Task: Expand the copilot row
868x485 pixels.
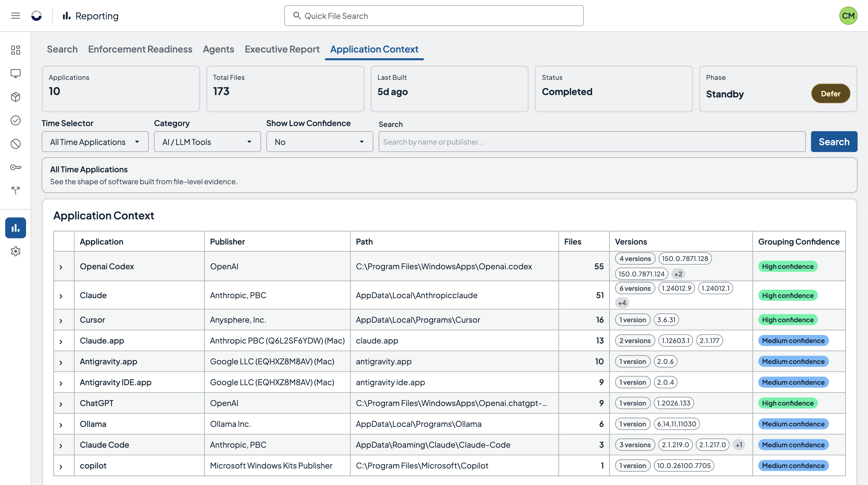Action: pos(61,467)
